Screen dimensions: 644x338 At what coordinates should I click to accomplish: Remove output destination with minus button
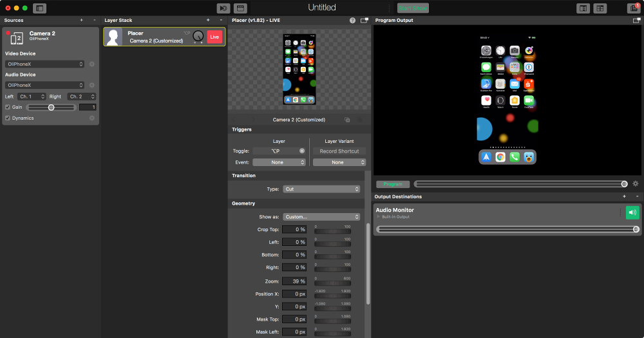tap(637, 196)
